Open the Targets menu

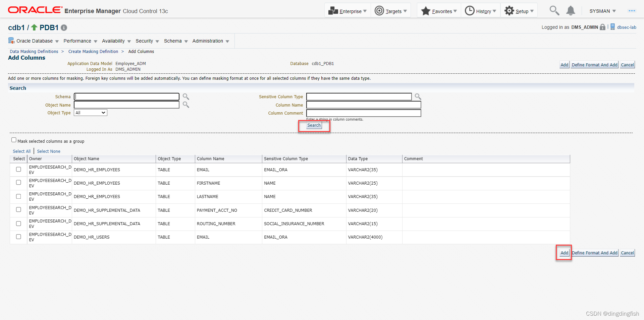pyautogui.click(x=391, y=11)
